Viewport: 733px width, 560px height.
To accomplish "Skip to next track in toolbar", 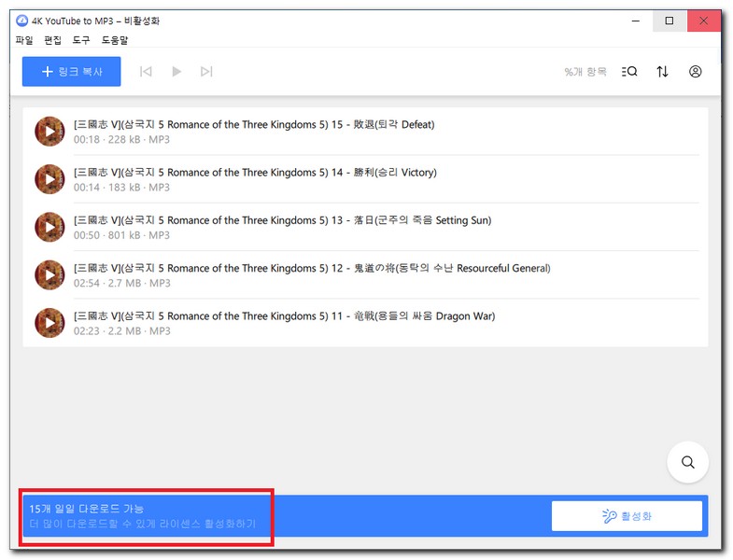I will click(206, 72).
